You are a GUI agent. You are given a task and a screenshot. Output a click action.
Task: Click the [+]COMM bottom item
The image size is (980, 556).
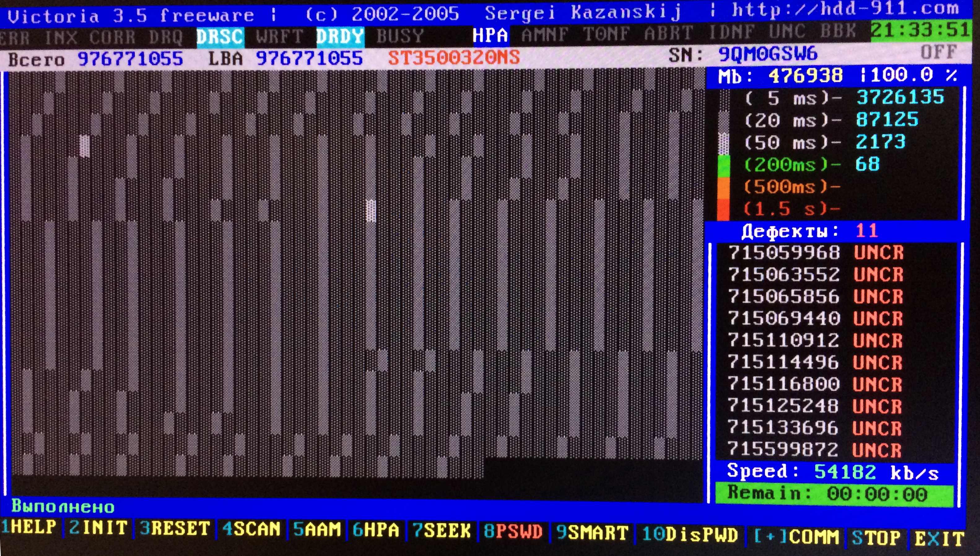pyautogui.click(x=797, y=536)
